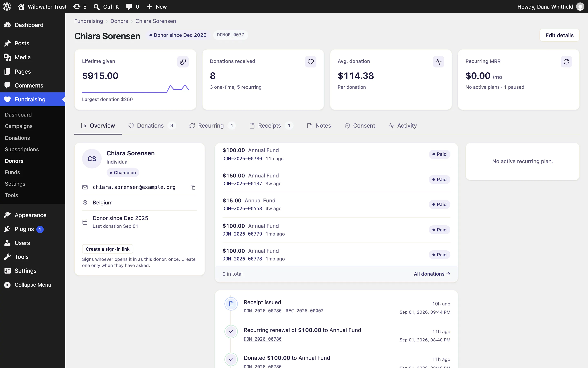Open the DON-2026-00780 link under Receipt issued
This screenshot has height=368, width=588.
tap(262, 311)
